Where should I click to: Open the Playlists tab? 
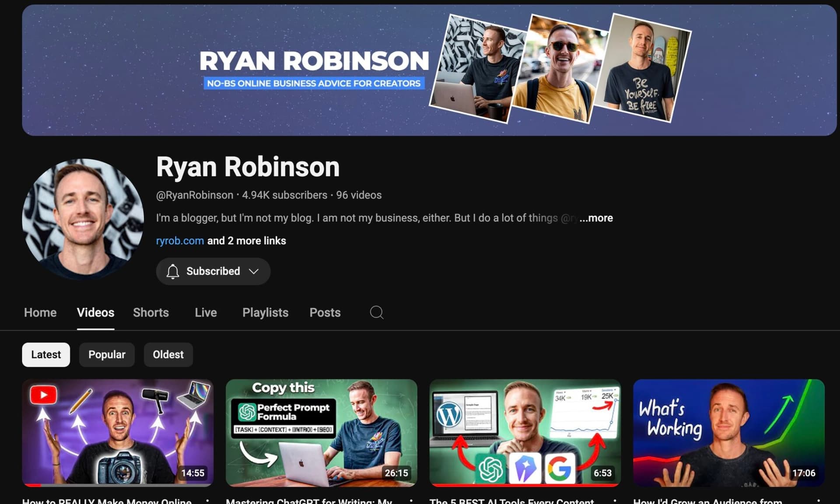tap(265, 312)
